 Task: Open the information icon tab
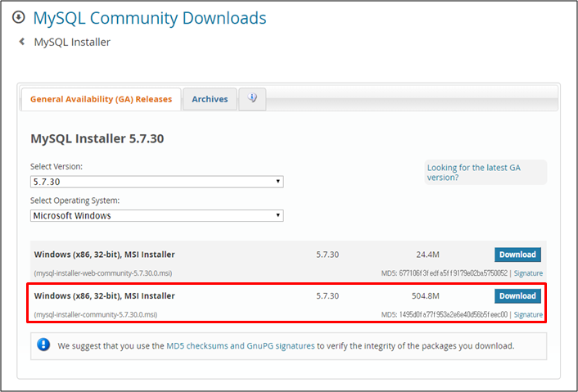pos(252,99)
